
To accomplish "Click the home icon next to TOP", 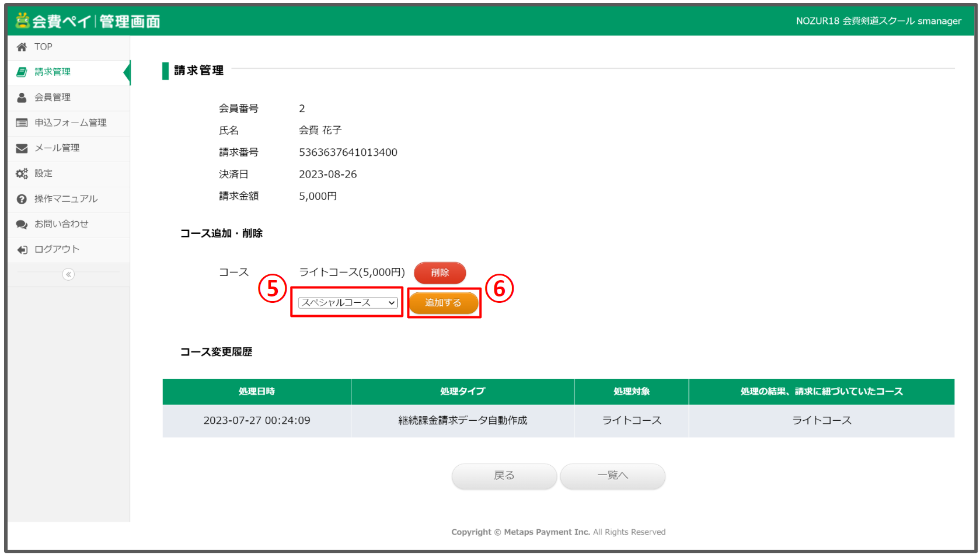I will (x=22, y=46).
